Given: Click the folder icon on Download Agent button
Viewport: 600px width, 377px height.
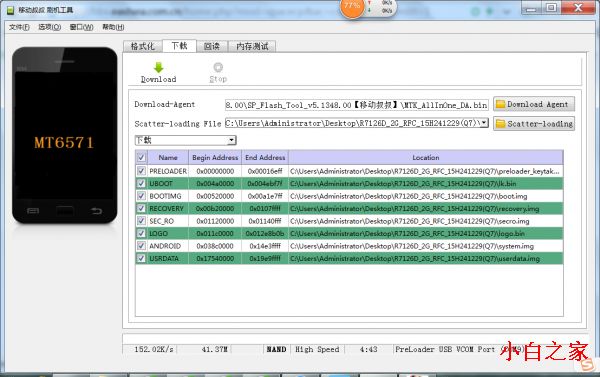Looking at the screenshot, I should pos(500,104).
